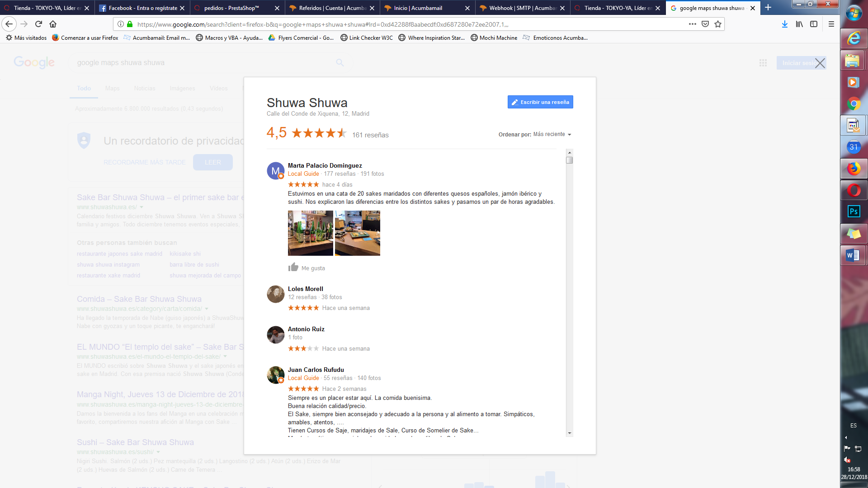Launch Chrome from the taskbar
This screenshot has width=868, height=488.
(854, 104)
